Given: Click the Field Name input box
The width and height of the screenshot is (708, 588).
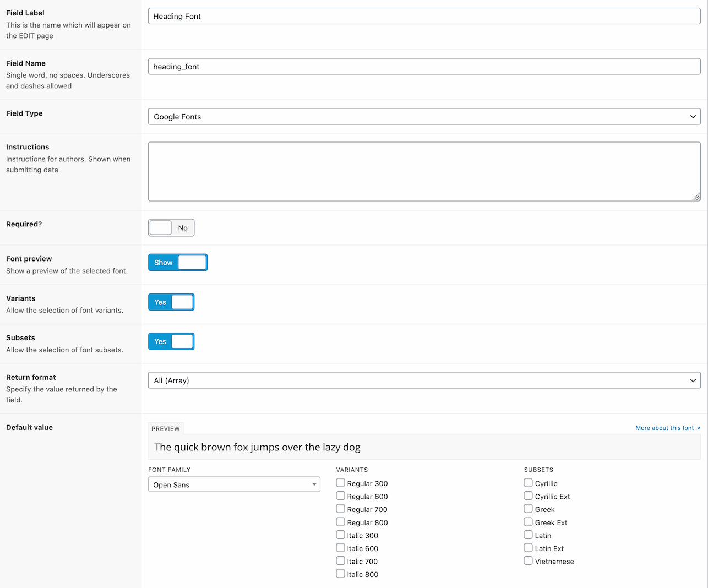Looking at the screenshot, I should [x=424, y=67].
